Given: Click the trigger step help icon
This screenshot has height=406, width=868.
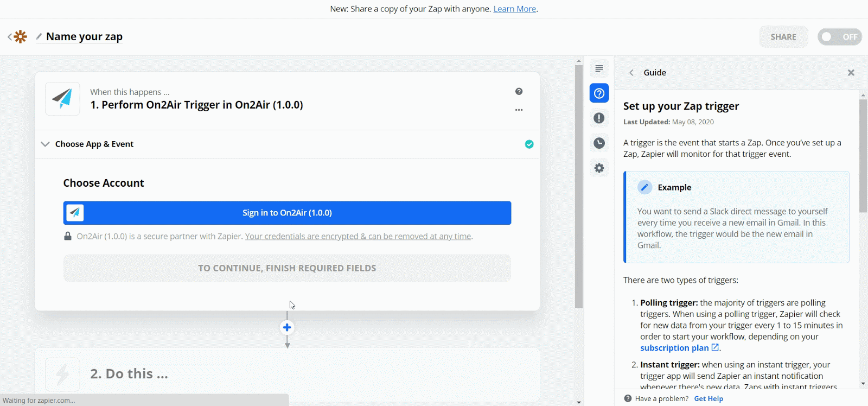Looking at the screenshot, I should 519,91.
